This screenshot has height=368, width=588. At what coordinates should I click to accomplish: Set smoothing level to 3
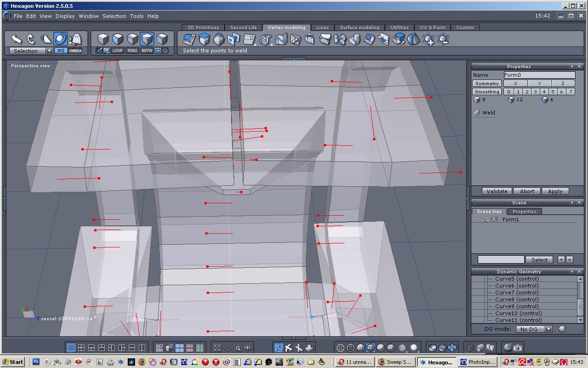[x=535, y=92]
